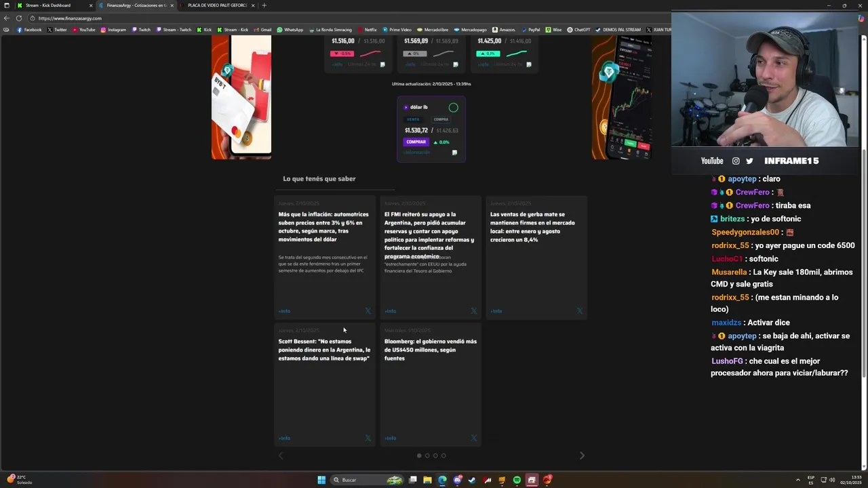
Task: Open Discord from the taskbar
Action: click(x=457, y=480)
